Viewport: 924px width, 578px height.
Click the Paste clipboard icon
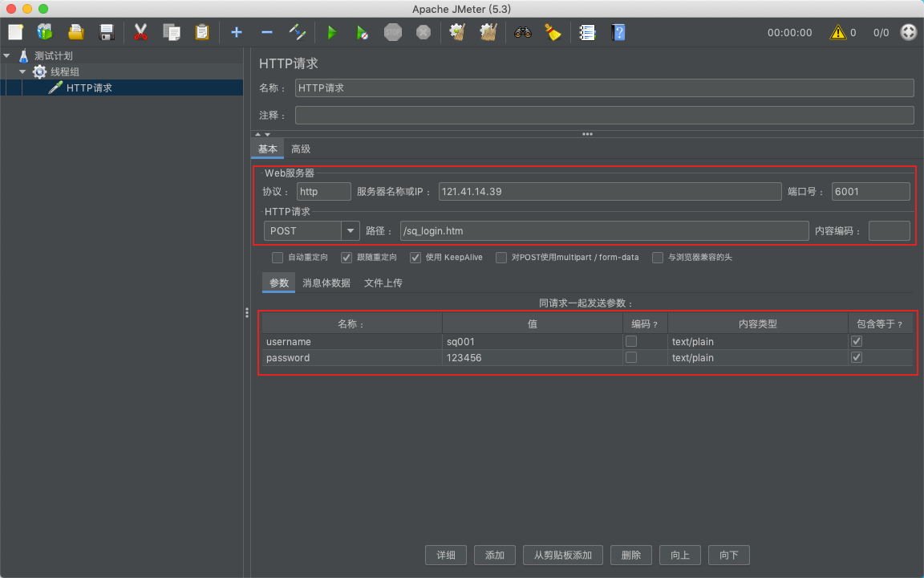tap(202, 32)
